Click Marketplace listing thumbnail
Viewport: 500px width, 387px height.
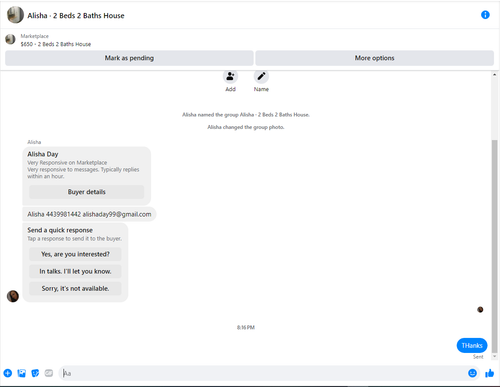[10, 39]
